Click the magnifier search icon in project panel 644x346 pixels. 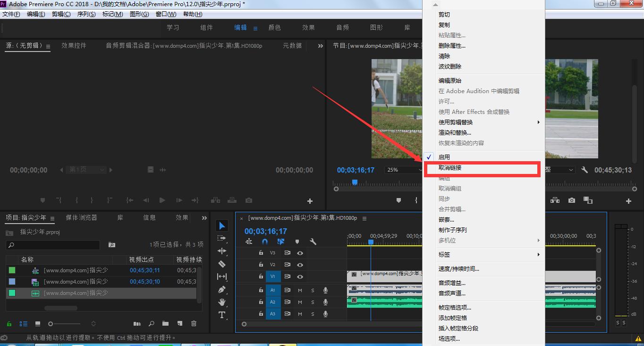pos(151,324)
